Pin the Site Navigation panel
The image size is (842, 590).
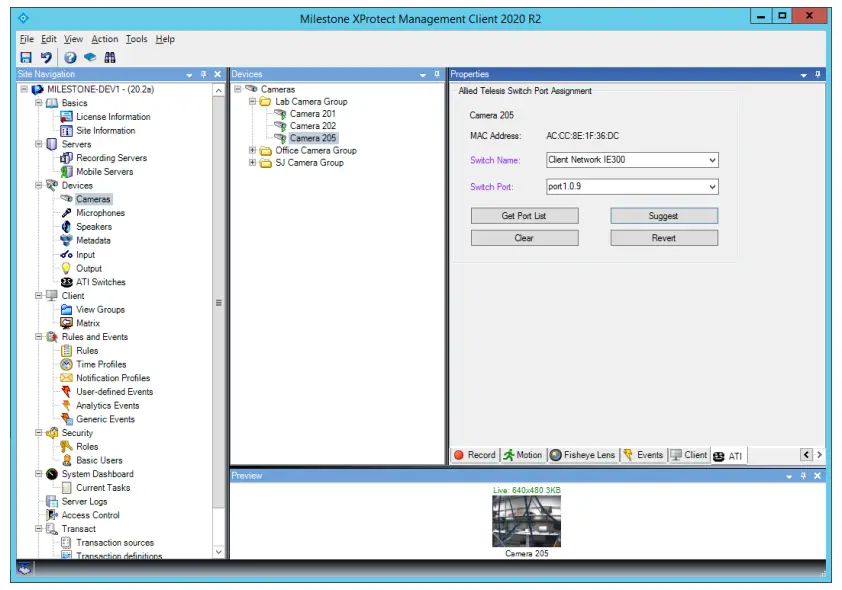pyautogui.click(x=203, y=75)
